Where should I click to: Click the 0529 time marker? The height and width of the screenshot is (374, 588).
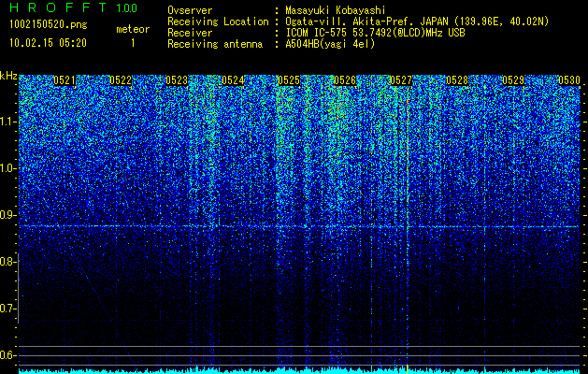point(513,80)
